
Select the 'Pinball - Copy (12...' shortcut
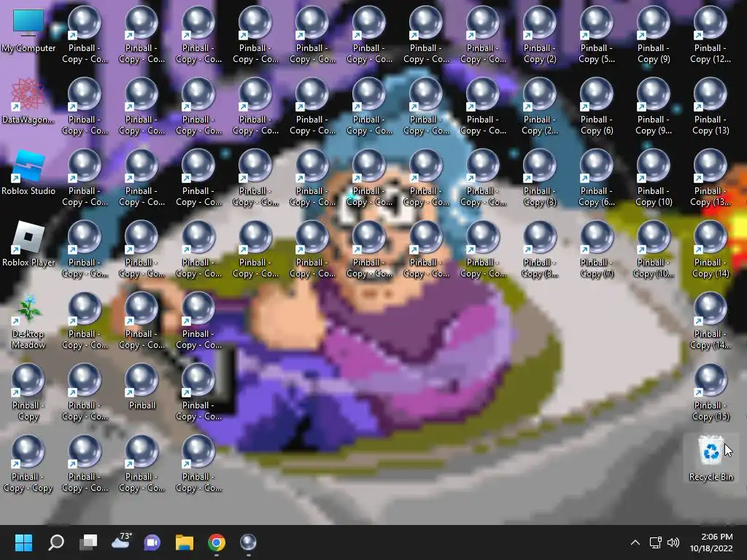point(711,34)
